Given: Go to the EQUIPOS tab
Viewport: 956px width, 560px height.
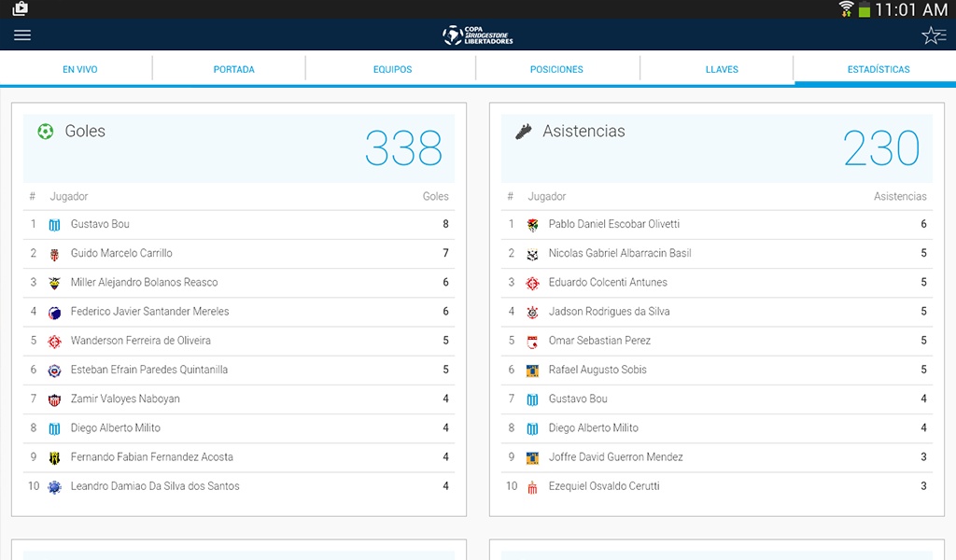Looking at the screenshot, I should (x=392, y=69).
